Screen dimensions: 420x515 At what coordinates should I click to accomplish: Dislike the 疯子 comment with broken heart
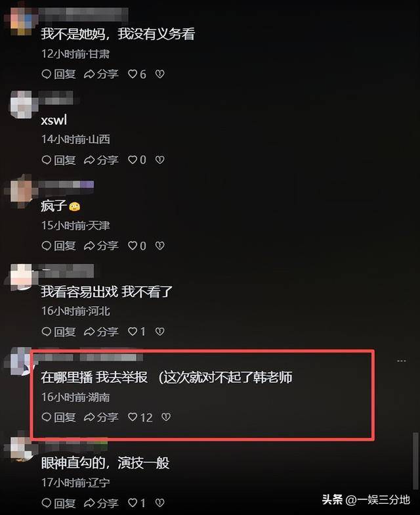160,246
